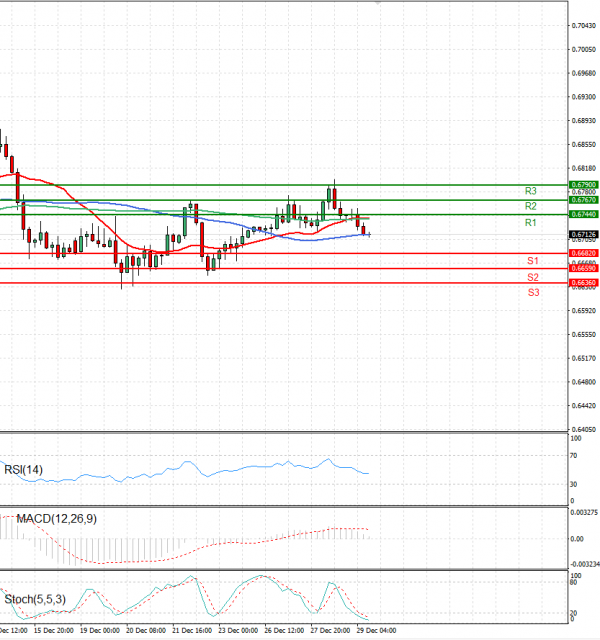Click the 21 Dec 16:00 time label

[192, 631]
